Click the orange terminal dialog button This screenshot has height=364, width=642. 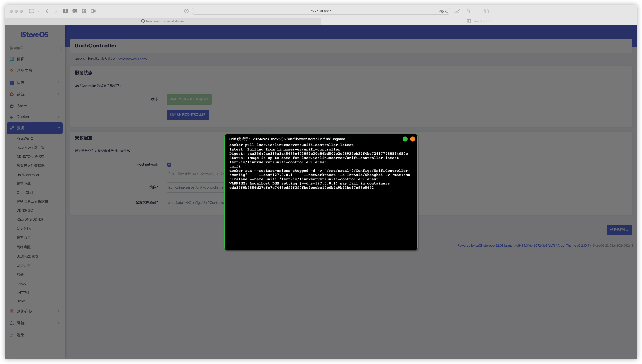click(412, 139)
